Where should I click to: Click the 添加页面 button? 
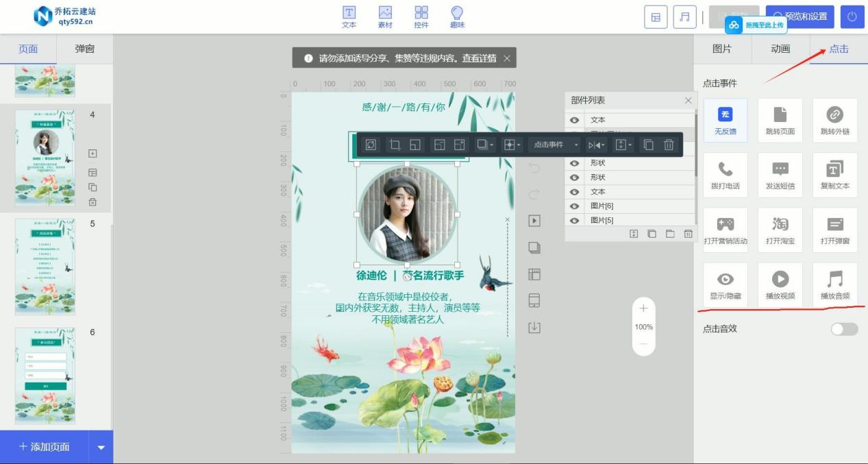coord(45,447)
